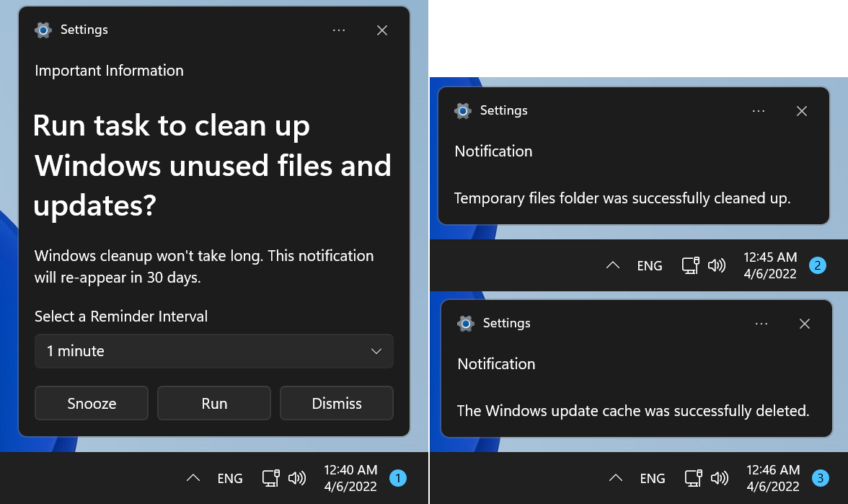Screen dimensions: 848x504
Task: Open the 12:46 AM clock and date
Action: click(x=773, y=478)
